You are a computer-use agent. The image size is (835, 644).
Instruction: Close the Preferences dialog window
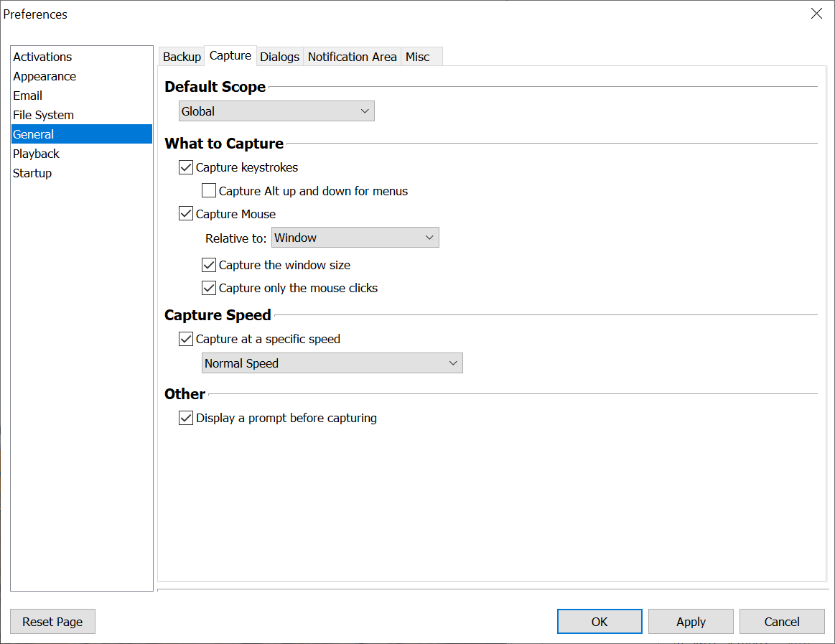coord(816,14)
